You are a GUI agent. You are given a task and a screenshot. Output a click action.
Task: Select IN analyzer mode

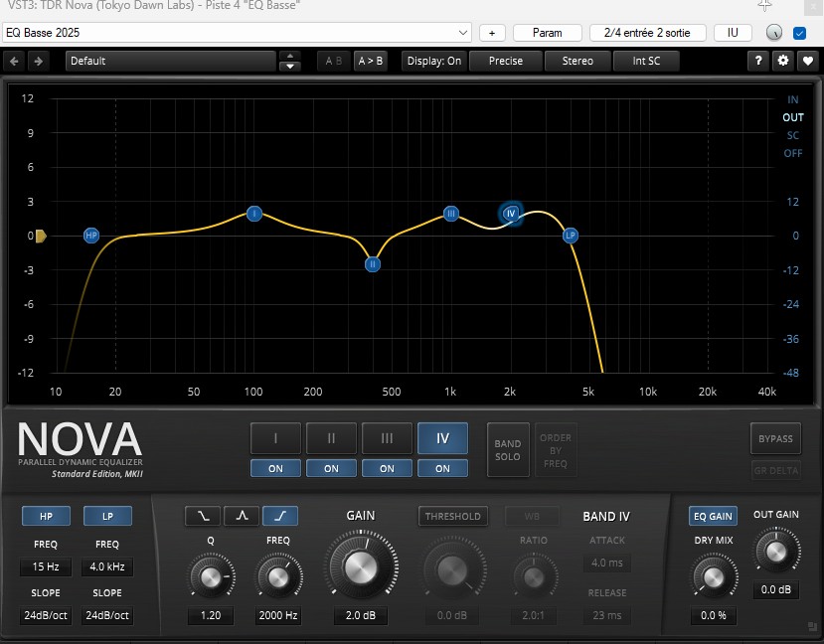(792, 99)
